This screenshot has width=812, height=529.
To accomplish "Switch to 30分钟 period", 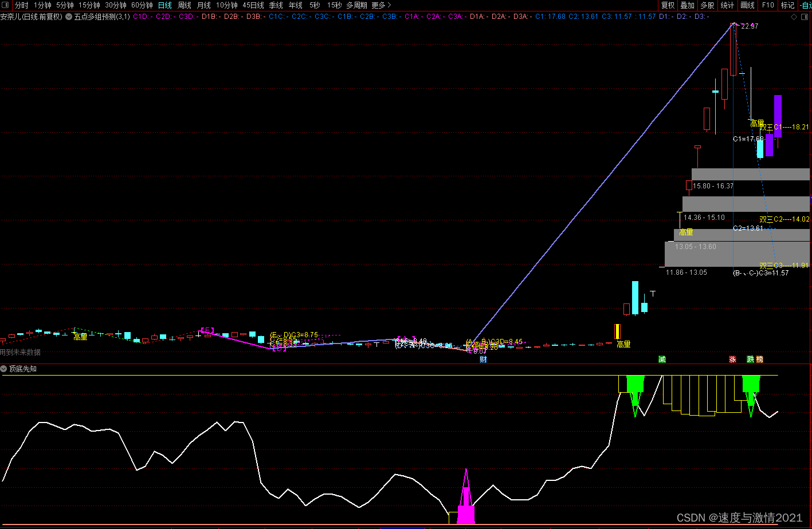I will 115,5.
